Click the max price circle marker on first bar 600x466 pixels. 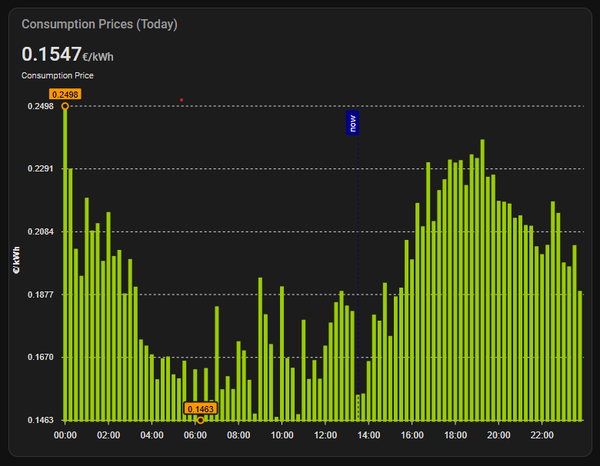click(65, 106)
